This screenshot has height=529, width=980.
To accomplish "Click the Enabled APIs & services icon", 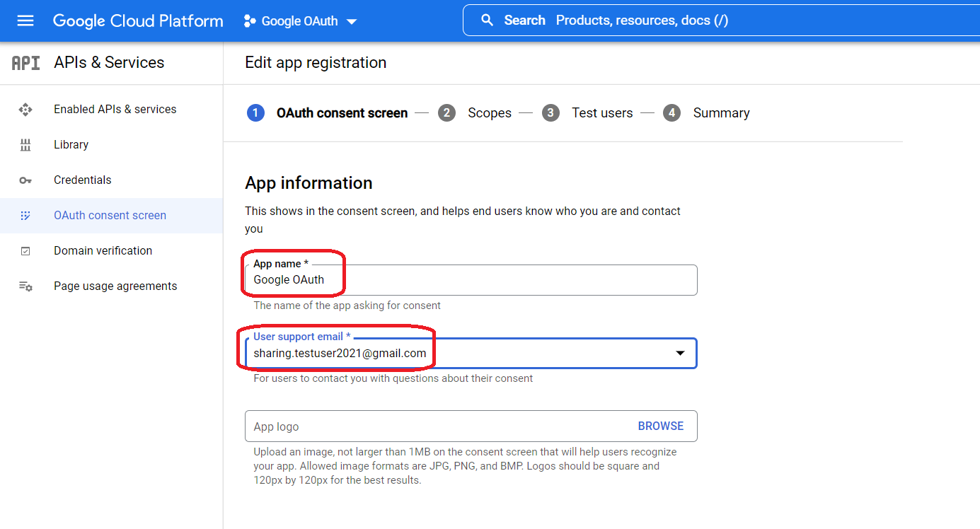I will coord(25,110).
